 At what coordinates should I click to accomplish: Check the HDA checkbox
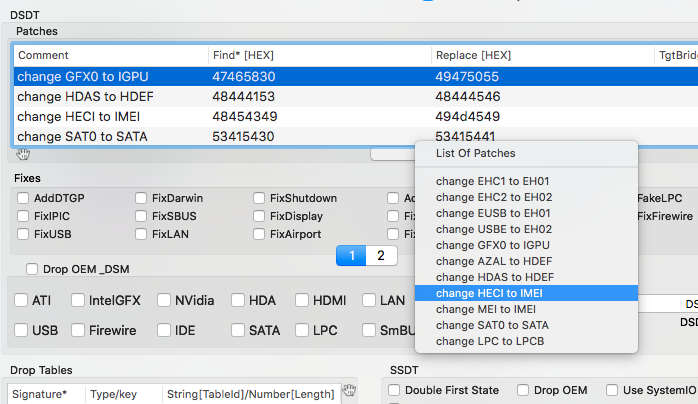coord(238,300)
